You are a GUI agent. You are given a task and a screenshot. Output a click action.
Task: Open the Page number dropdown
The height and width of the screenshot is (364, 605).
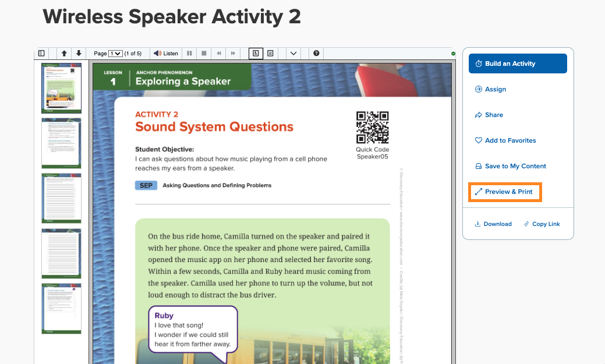115,53
